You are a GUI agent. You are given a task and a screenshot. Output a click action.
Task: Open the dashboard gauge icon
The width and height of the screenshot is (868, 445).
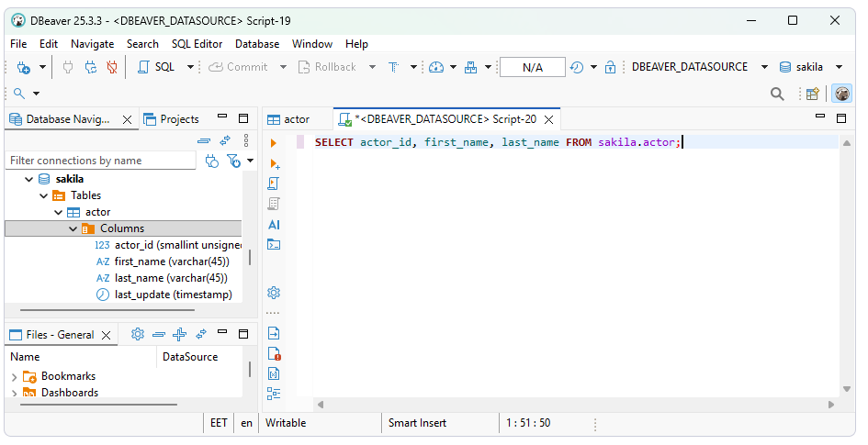[x=436, y=68]
